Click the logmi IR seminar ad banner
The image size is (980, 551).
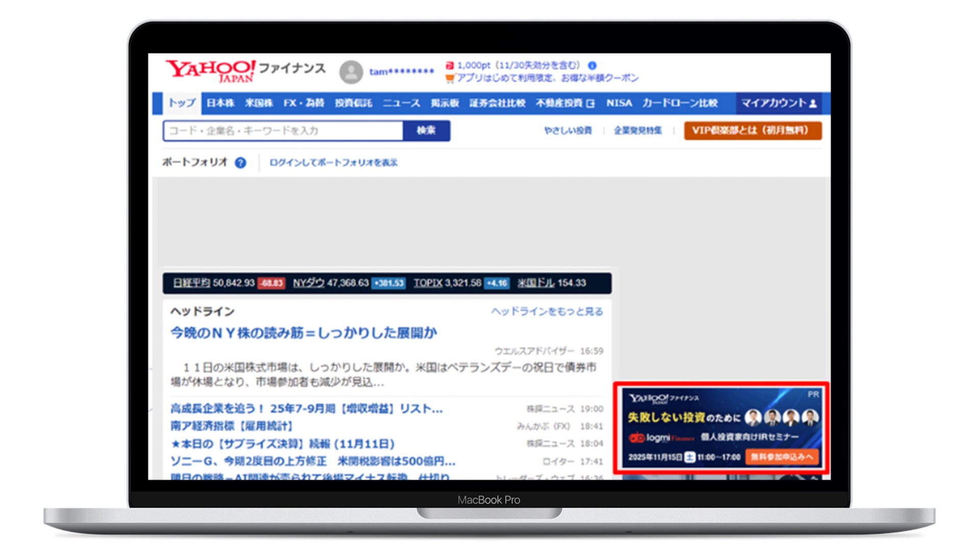click(721, 428)
